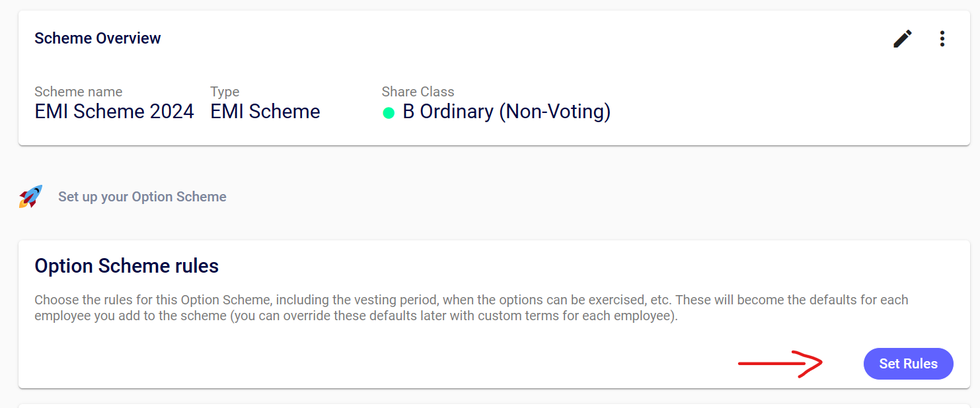Click the pencil edit icon in Scheme Overview
Viewport: 980px width, 408px height.
click(x=902, y=39)
